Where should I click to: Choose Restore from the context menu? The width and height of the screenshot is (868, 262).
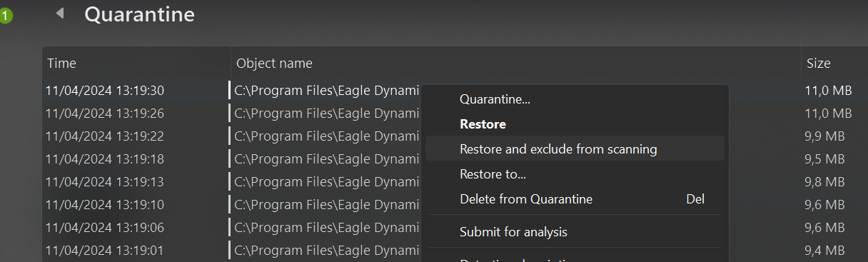pyautogui.click(x=483, y=124)
